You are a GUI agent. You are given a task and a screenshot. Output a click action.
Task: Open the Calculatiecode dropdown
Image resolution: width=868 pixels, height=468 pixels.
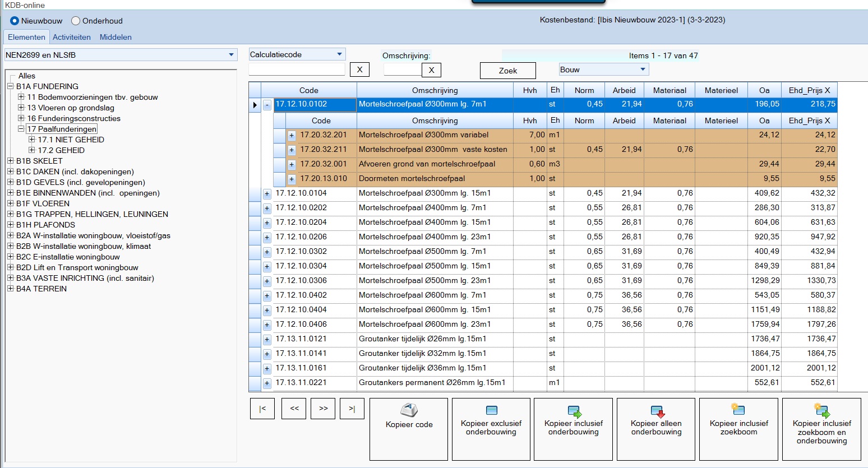tap(339, 54)
